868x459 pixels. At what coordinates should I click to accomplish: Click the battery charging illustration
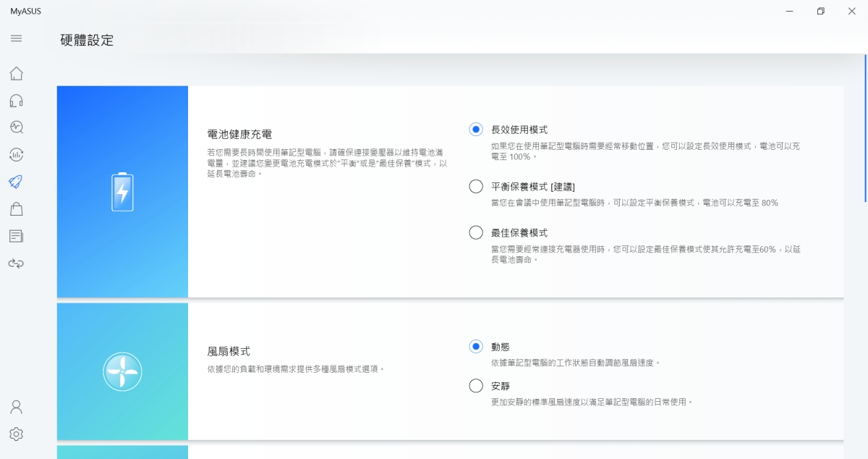(122, 192)
